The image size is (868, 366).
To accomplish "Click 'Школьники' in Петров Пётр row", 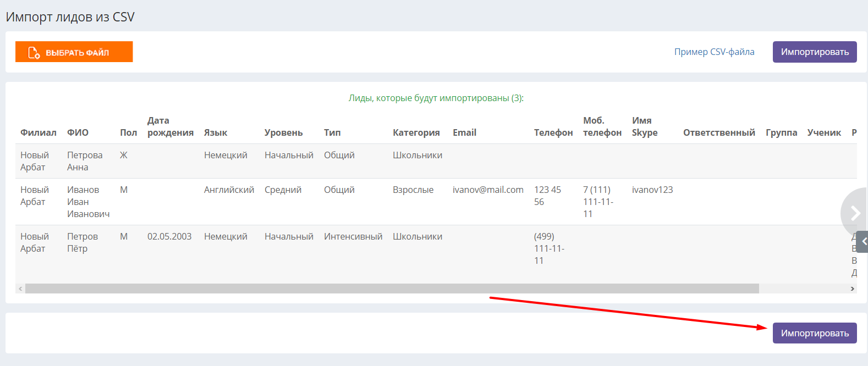I will (x=417, y=236).
